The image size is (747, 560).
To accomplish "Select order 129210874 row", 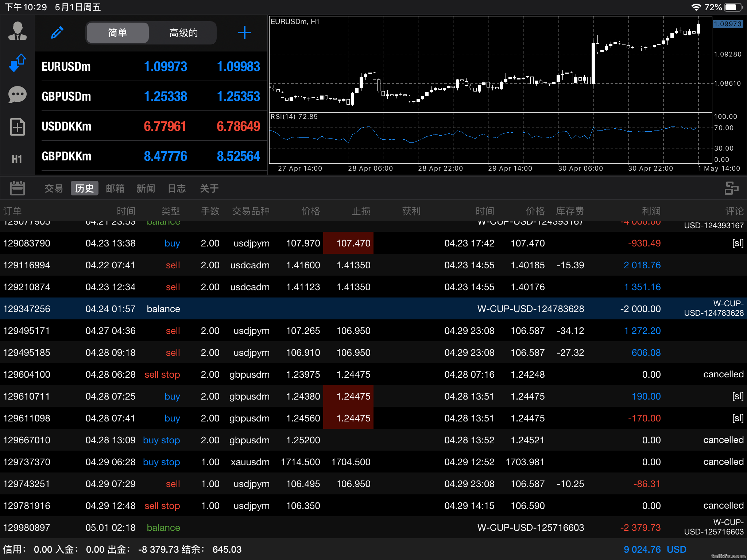I will click(373, 287).
